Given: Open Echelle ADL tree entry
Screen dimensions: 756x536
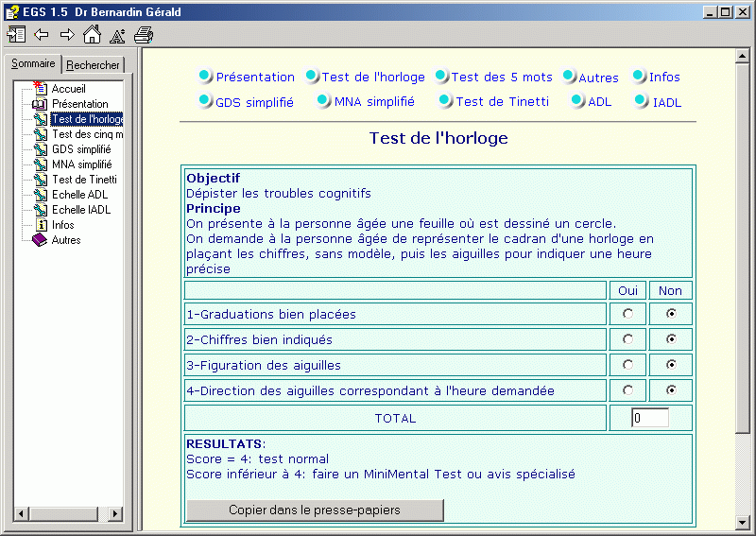Looking at the screenshot, I should 79,195.
